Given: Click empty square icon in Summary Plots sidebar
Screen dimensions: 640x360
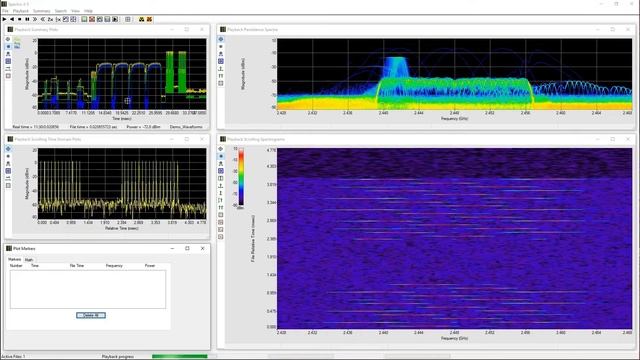Looking at the screenshot, I should click(8, 76).
